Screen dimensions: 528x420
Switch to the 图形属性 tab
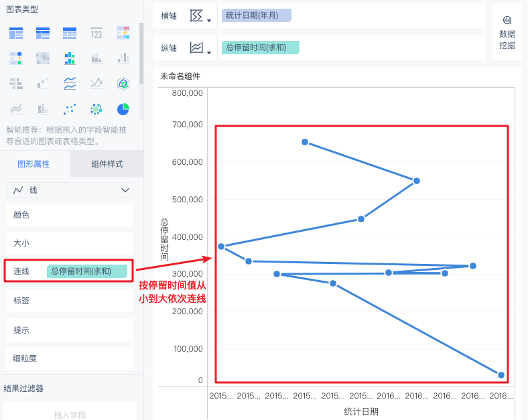click(34, 164)
